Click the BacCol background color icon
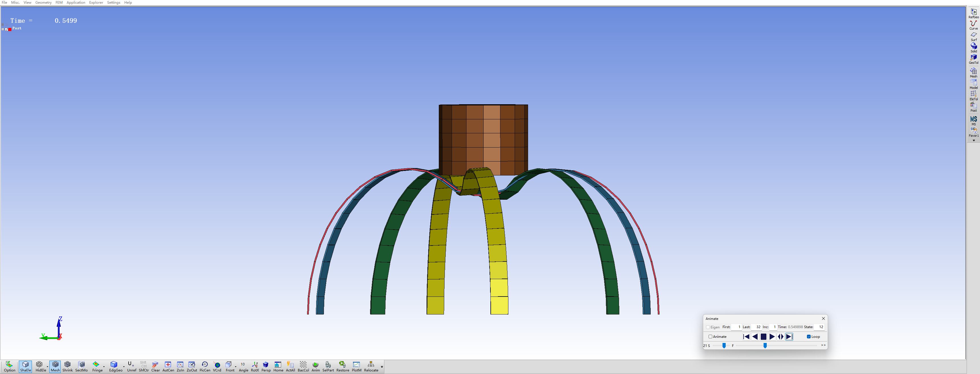Screen dimensions: 980x374 tap(303, 366)
